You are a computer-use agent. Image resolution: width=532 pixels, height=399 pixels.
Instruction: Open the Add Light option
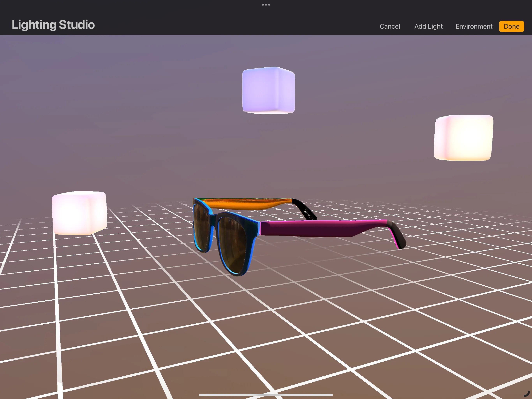click(x=428, y=26)
